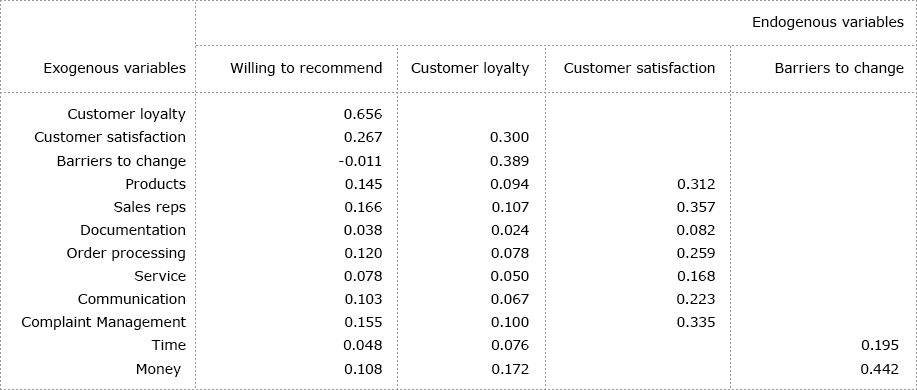The height and width of the screenshot is (390, 917).
Task: Select the Documentation row label
Action: click(133, 230)
